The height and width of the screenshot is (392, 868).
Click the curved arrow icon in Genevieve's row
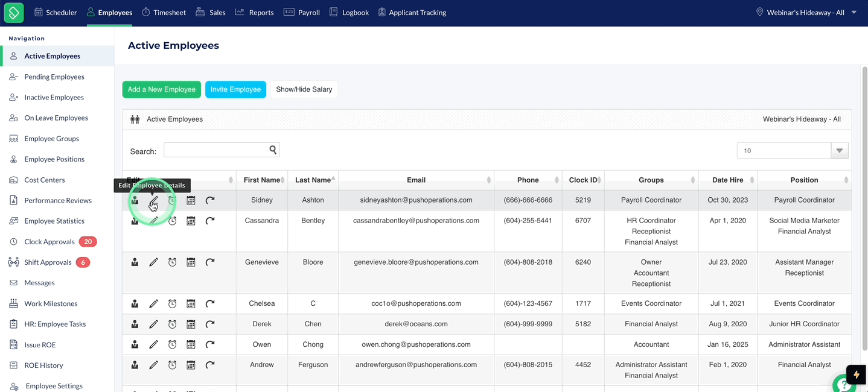(210, 262)
